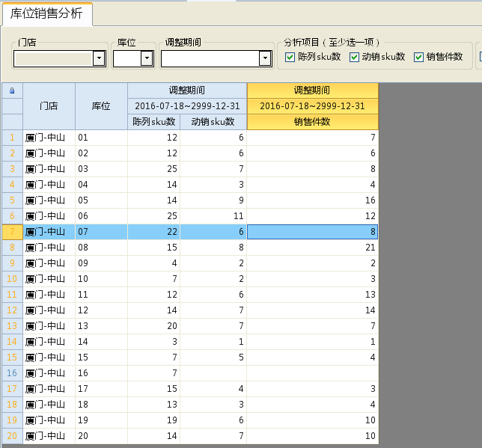Image resolution: width=482 pixels, height=448 pixels.
Task: Toggle the 动销sku数 checkbox
Action: click(x=354, y=57)
